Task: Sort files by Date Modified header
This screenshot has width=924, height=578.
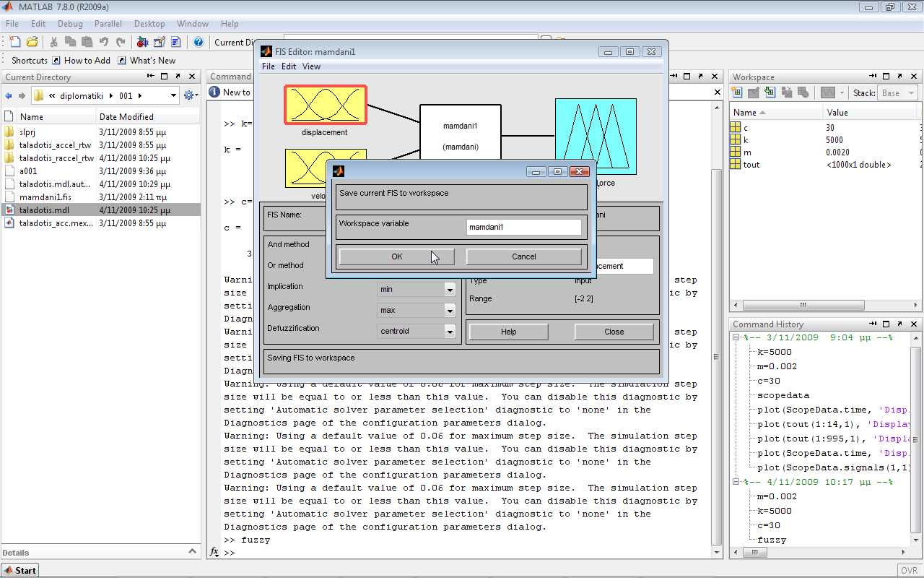Action: [x=148, y=116]
